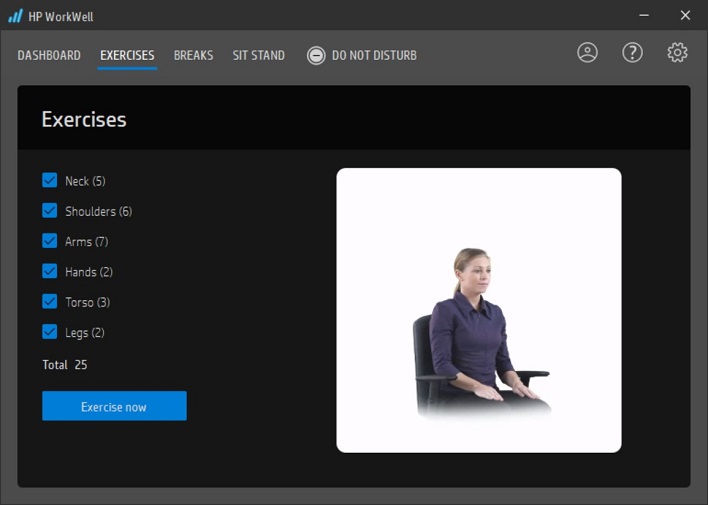Uncheck the Neck (5) checkbox
Screen dimensions: 708x505
click(x=50, y=180)
